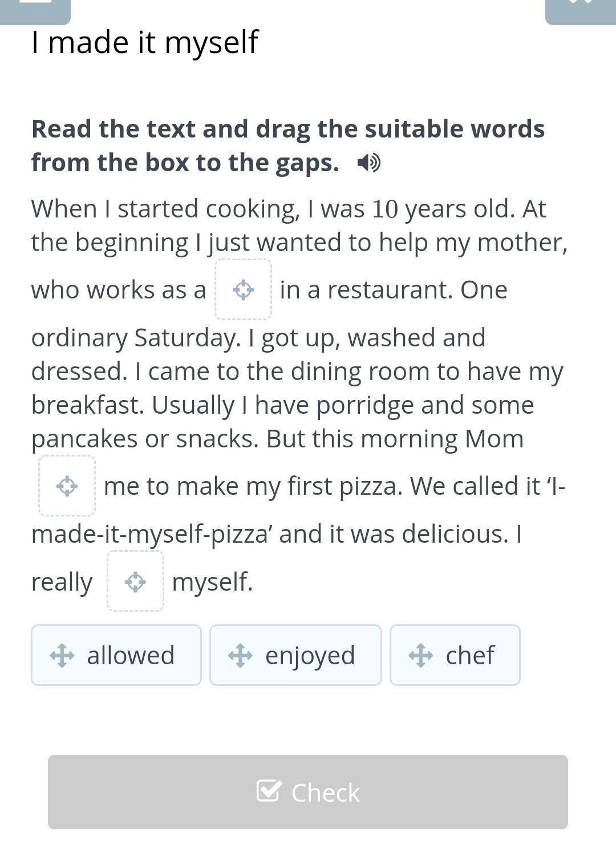Click the target icon after "who works as a"
Viewport: 616px width, 860px height.
244,290
